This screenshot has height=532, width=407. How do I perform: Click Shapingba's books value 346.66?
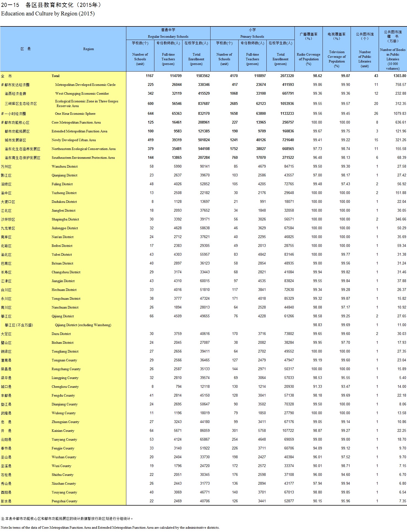coord(401,219)
